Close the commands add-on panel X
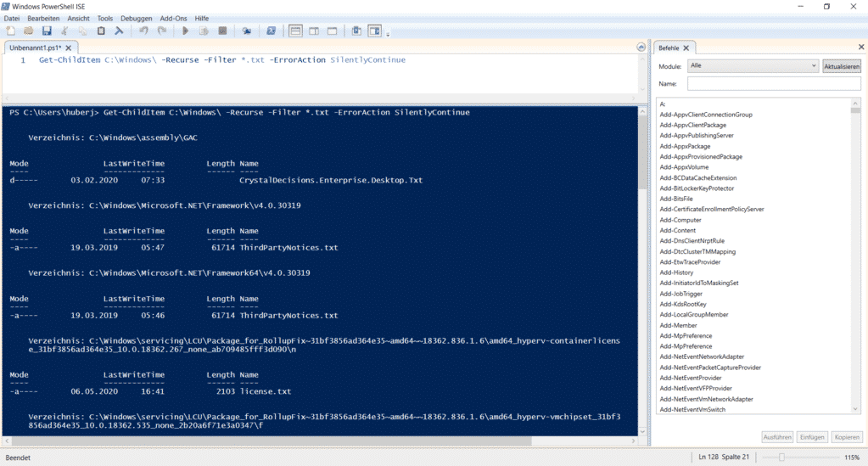This screenshot has height=466, width=868. tap(861, 47)
